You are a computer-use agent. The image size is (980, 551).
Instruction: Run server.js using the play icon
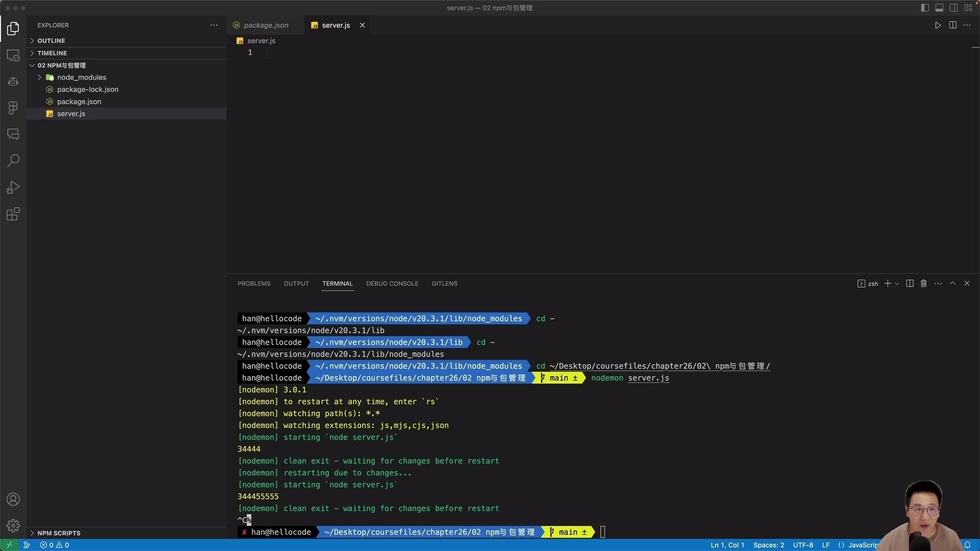point(938,24)
